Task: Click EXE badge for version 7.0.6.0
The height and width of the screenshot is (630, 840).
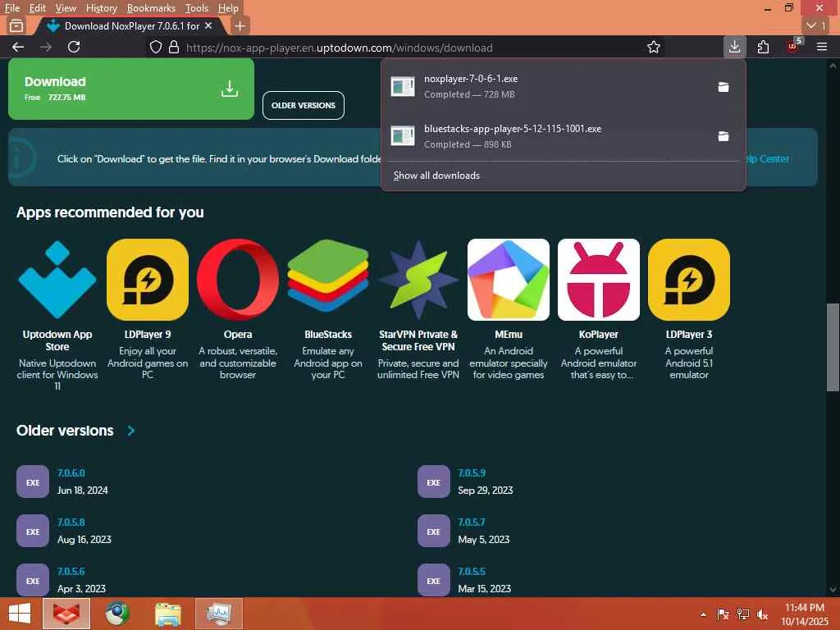Action: 33,482
